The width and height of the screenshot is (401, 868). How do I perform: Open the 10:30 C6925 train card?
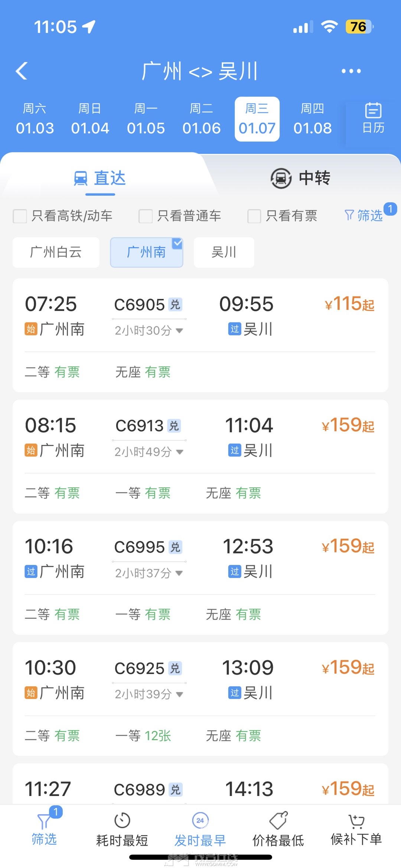[x=200, y=698]
